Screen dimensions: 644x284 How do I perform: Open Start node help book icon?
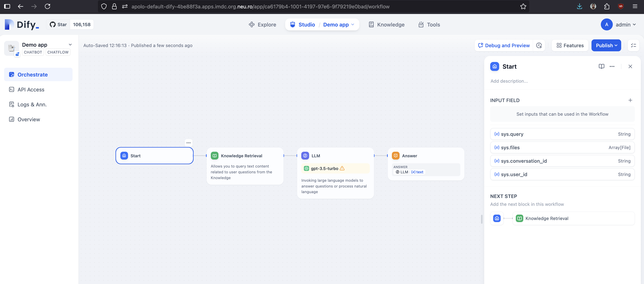coord(601,66)
